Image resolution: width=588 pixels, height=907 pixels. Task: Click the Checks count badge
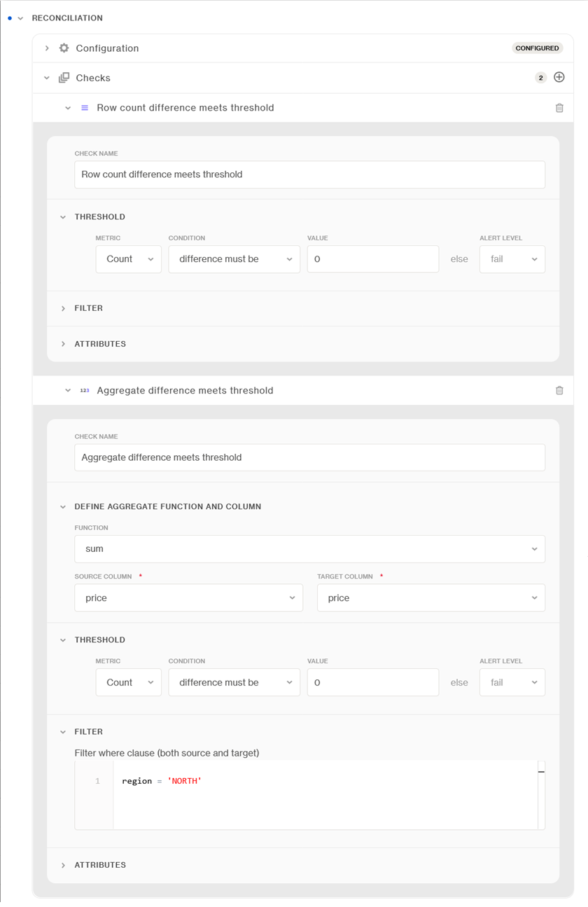(x=540, y=78)
